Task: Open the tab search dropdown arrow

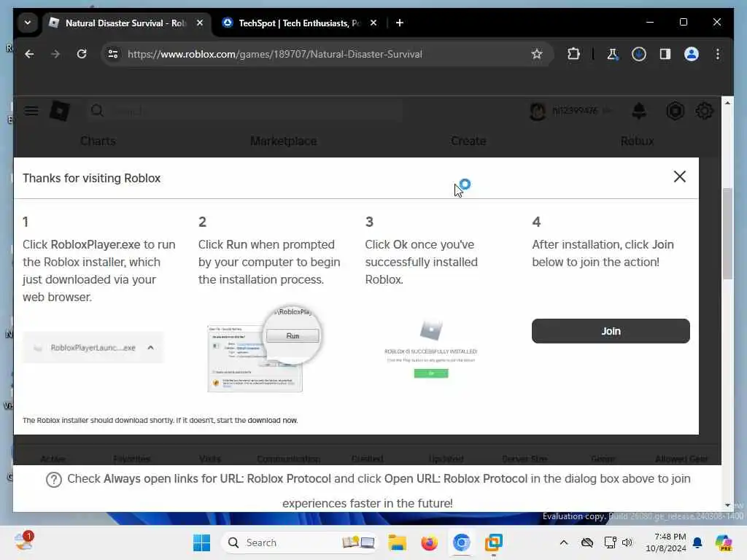Action: pyautogui.click(x=28, y=23)
